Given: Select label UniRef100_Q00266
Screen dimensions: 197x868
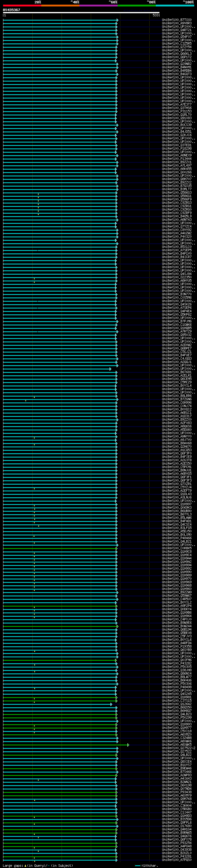Looking at the screenshot, I should click(x=177, y=172).
